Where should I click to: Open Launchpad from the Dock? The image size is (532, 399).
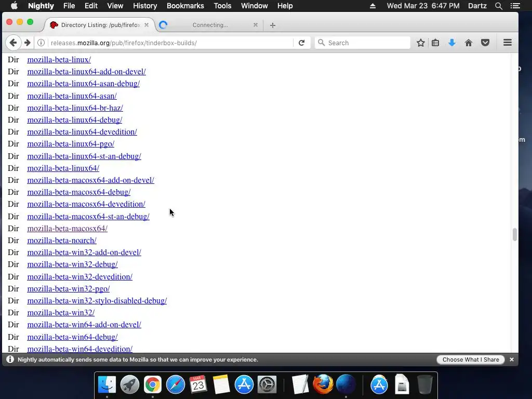coord(129,385)
